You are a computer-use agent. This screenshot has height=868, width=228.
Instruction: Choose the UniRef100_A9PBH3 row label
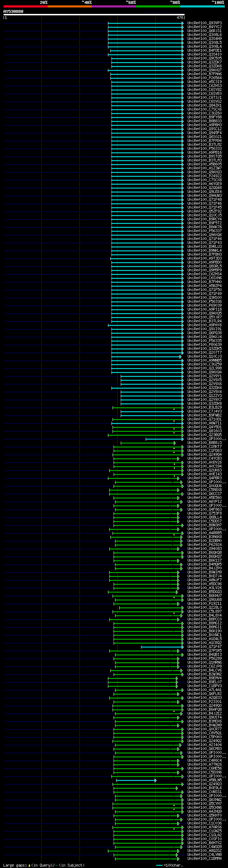204,125
